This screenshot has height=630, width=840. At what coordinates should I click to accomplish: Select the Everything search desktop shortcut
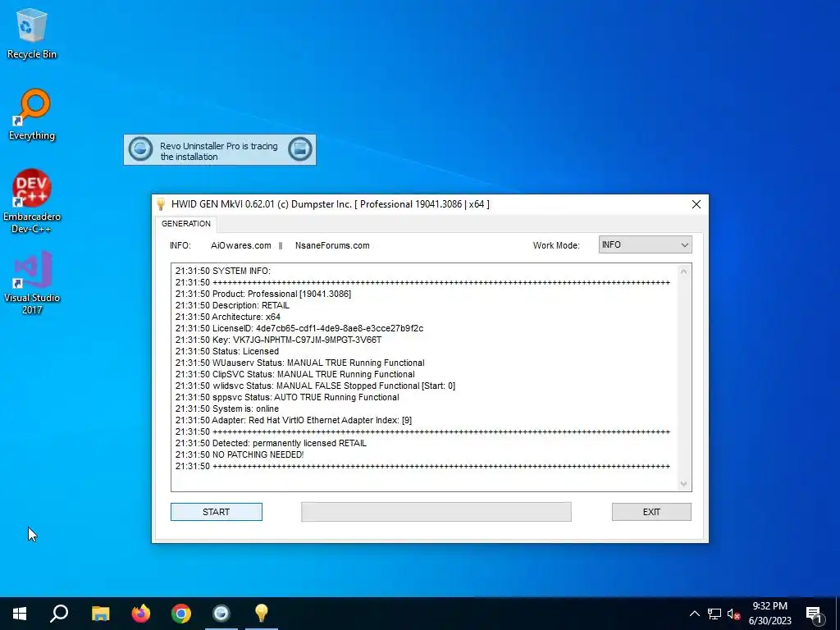pos(32,115)
